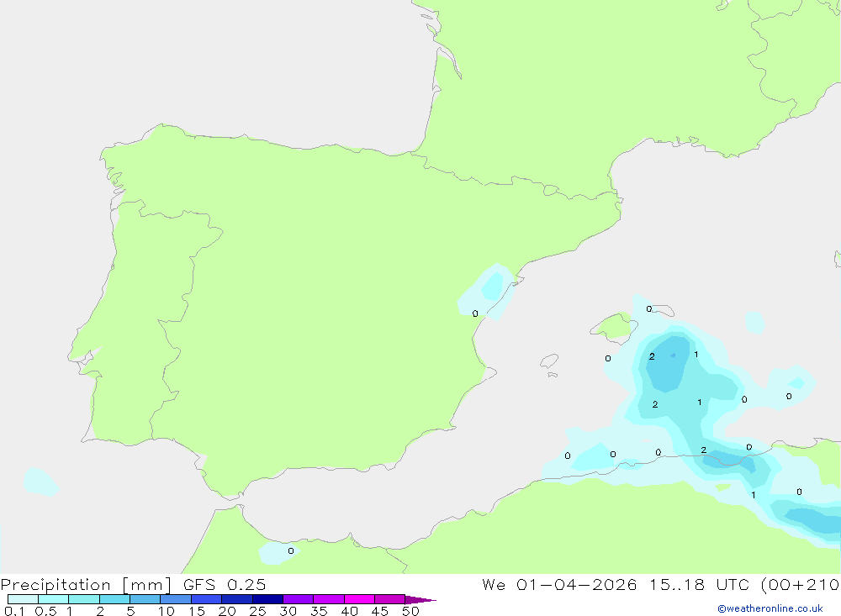Click the '01-04-2026' forecast date text

coord(577,584)
